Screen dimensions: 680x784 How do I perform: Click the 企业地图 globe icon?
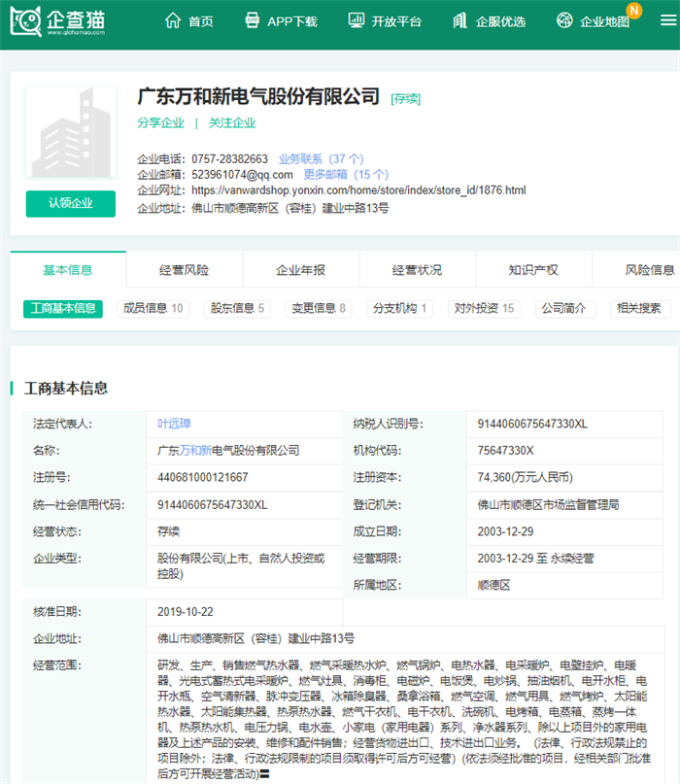pos(564,20)
